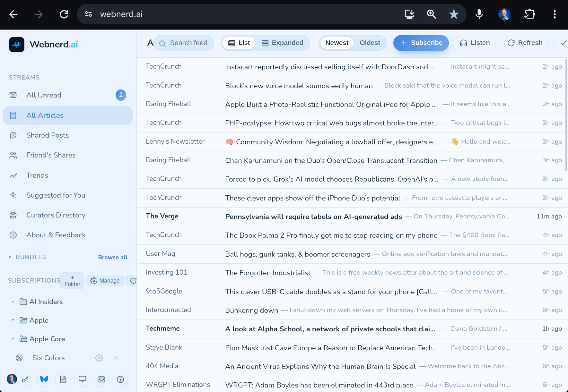Screen dimensions: 568x392
Task: Open the Webnerd.ai logo icon
Action: click(17, 45)
